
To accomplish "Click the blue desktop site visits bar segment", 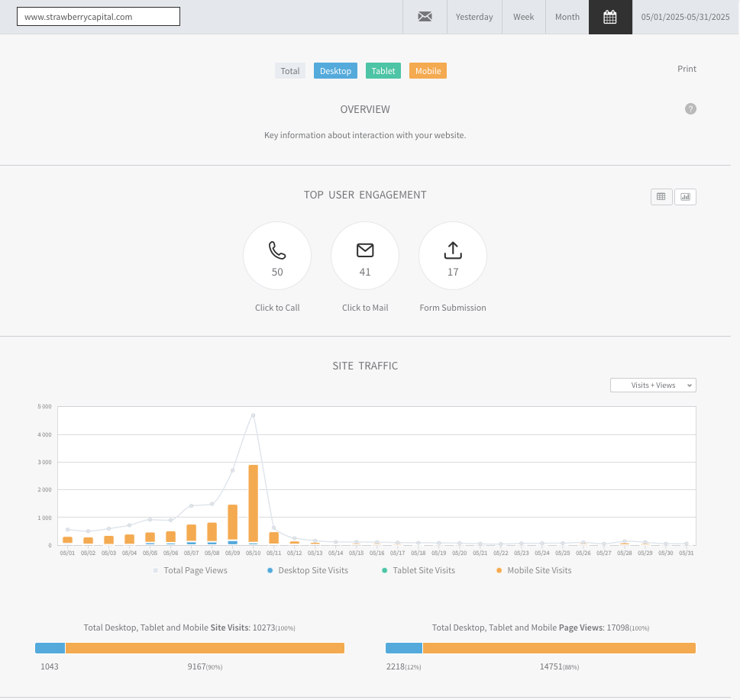I will [x=50, y=648].
